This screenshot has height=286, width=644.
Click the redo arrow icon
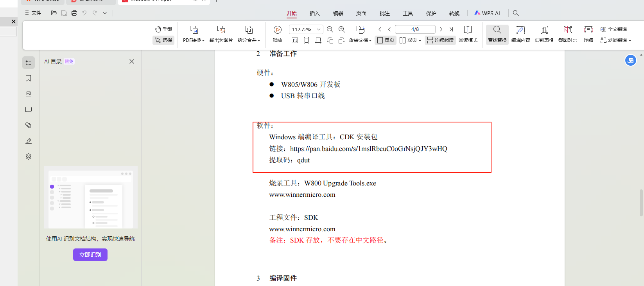coord(95,13)
